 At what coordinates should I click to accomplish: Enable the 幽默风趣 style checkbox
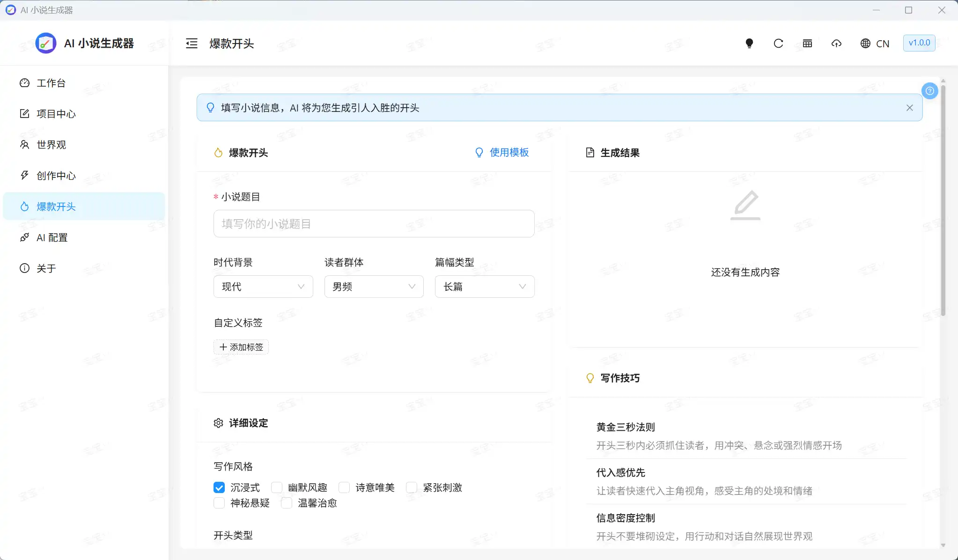277,487
